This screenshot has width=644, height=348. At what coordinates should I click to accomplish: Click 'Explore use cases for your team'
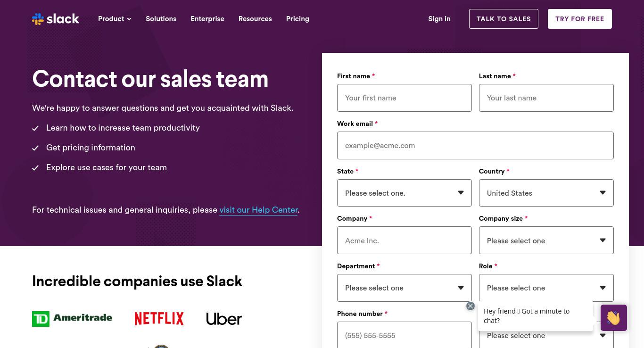pos(107,167)
